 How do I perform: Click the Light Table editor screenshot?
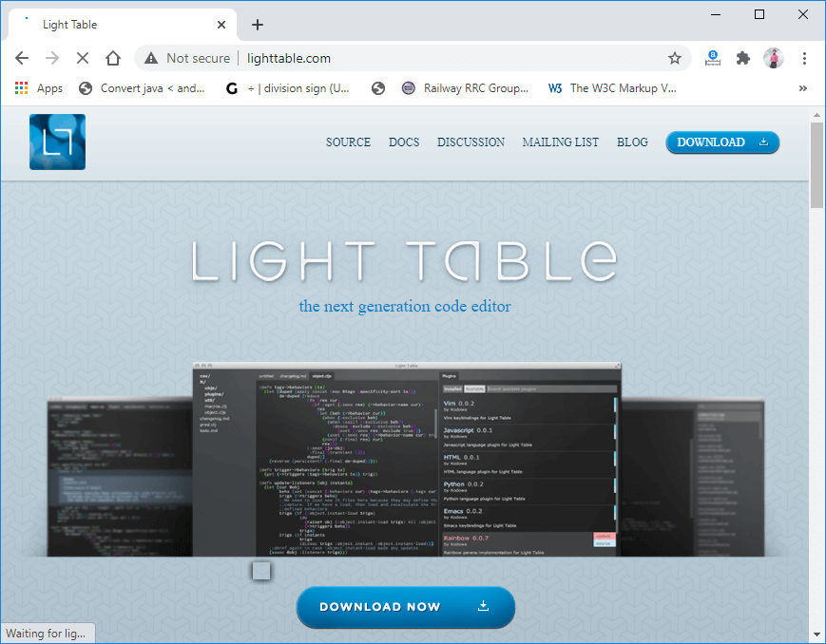pos(406,459)
